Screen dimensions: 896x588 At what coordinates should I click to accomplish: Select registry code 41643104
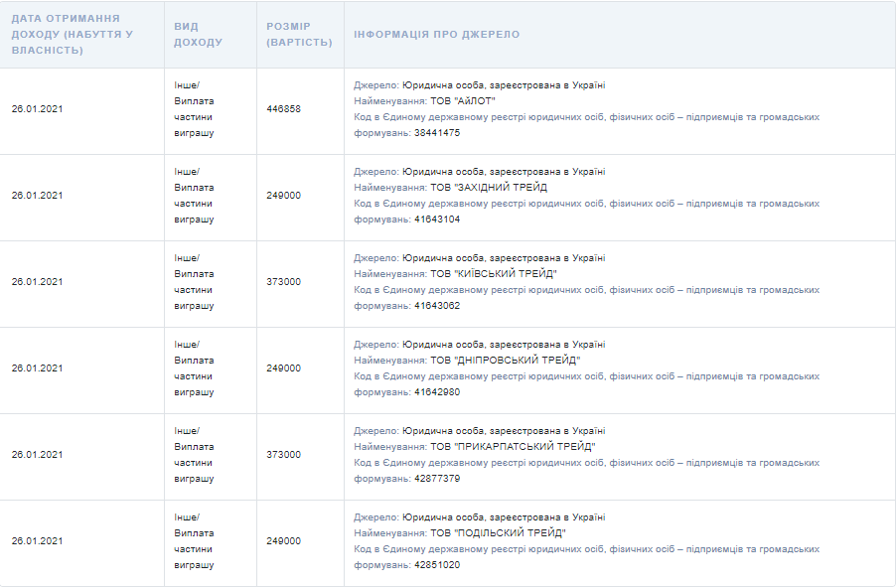coord(437,219)
